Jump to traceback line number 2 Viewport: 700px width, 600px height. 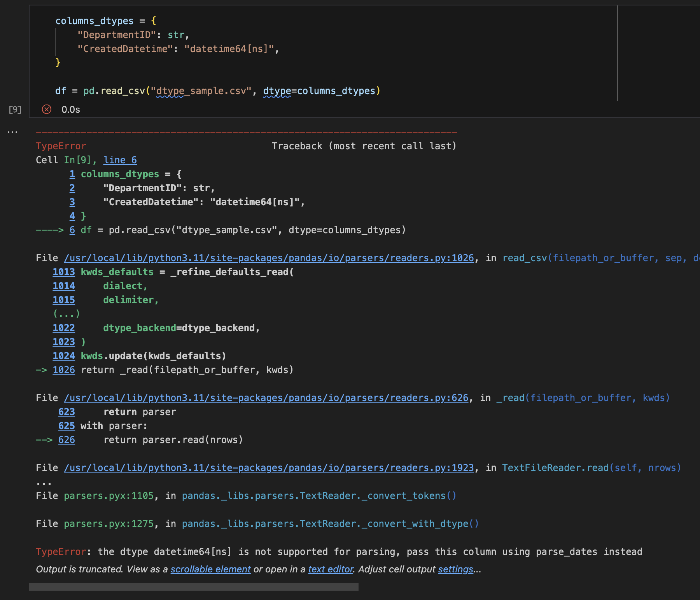72,188
